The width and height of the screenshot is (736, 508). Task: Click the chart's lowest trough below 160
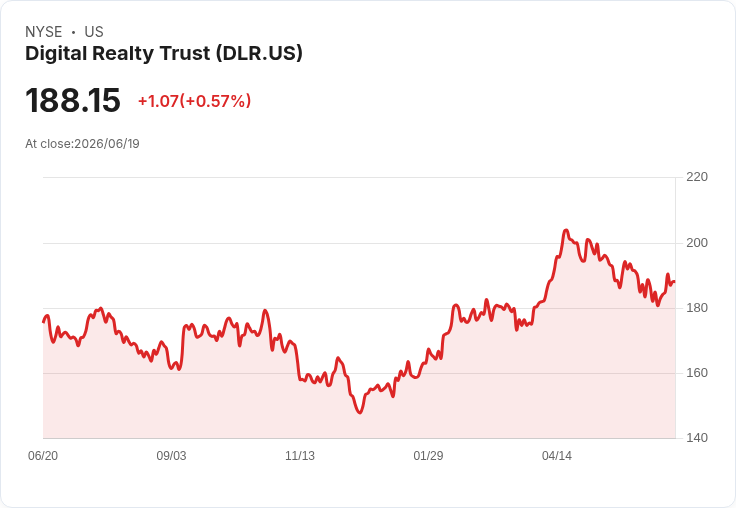pos(360,413)
